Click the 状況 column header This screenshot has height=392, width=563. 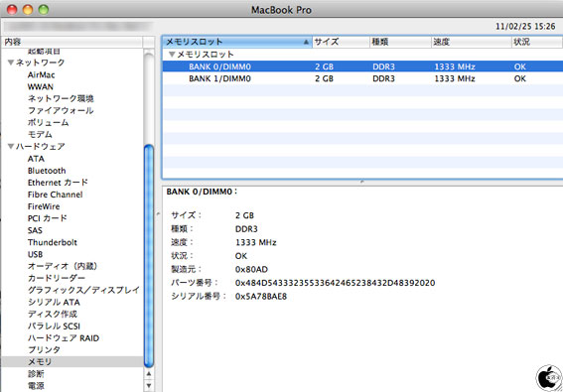pos(537,42)
